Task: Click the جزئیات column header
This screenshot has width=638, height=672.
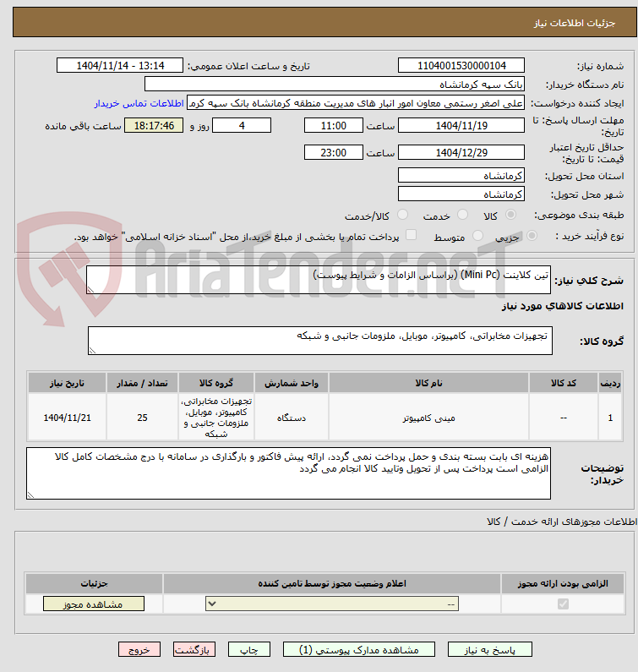Action: point(95,583)
